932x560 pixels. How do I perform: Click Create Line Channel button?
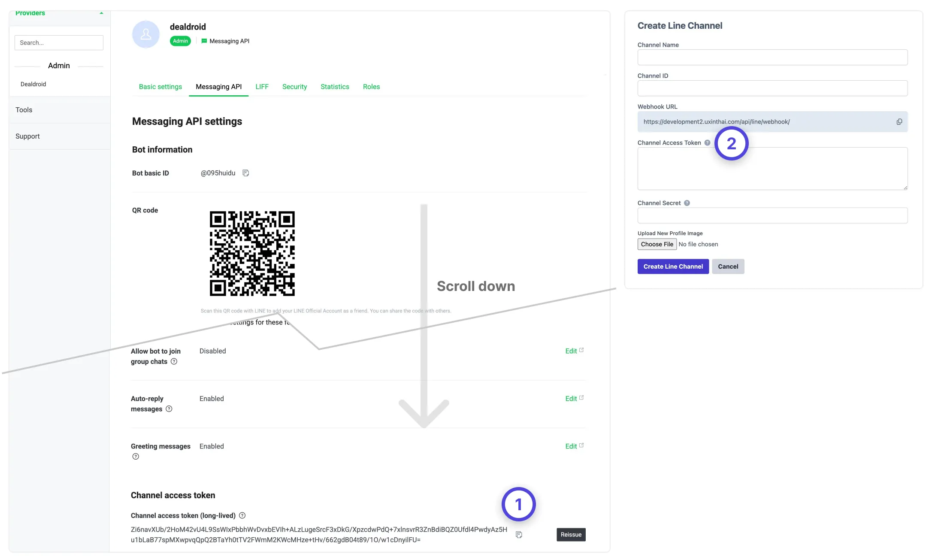pos(673,266)
